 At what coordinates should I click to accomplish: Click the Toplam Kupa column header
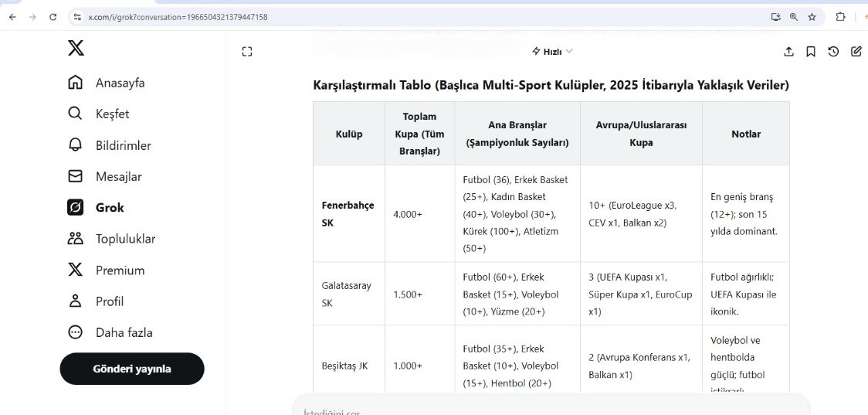pos(419,134)
